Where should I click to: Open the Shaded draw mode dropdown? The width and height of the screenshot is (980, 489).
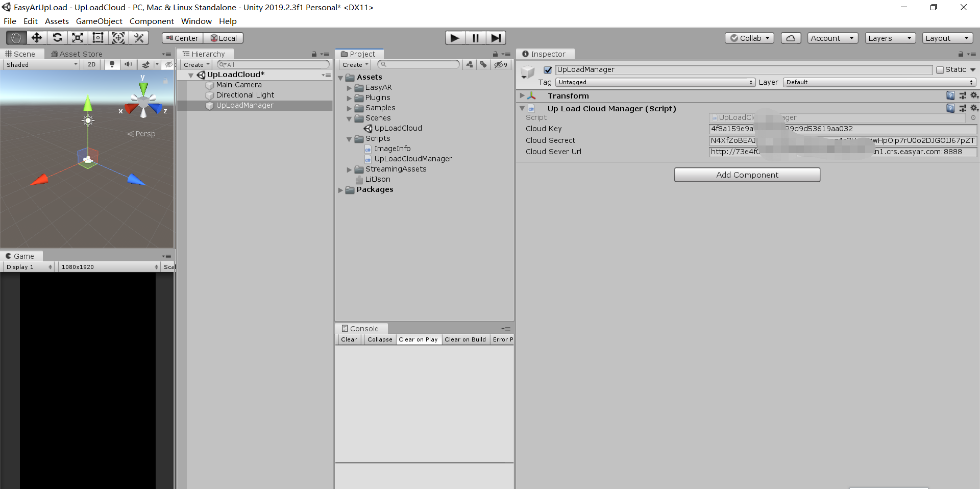pos(42,65)
